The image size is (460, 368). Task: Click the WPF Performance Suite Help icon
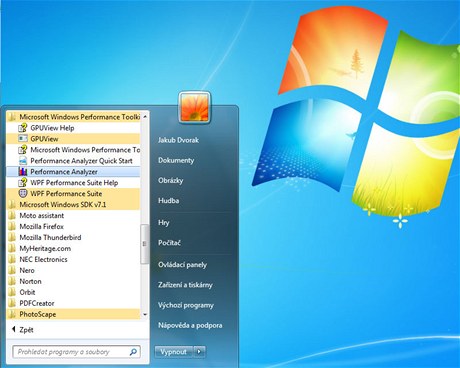(22, 183)
